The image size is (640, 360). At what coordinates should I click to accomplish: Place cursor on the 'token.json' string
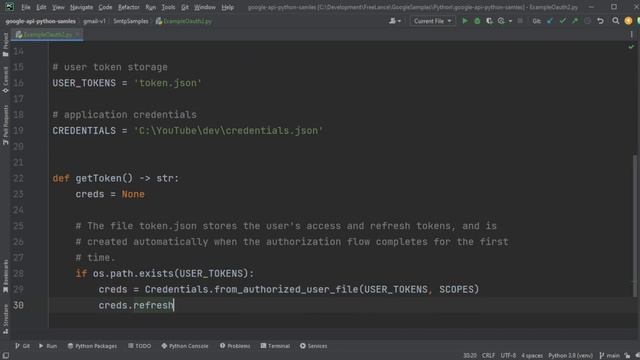tap(168, 83)
